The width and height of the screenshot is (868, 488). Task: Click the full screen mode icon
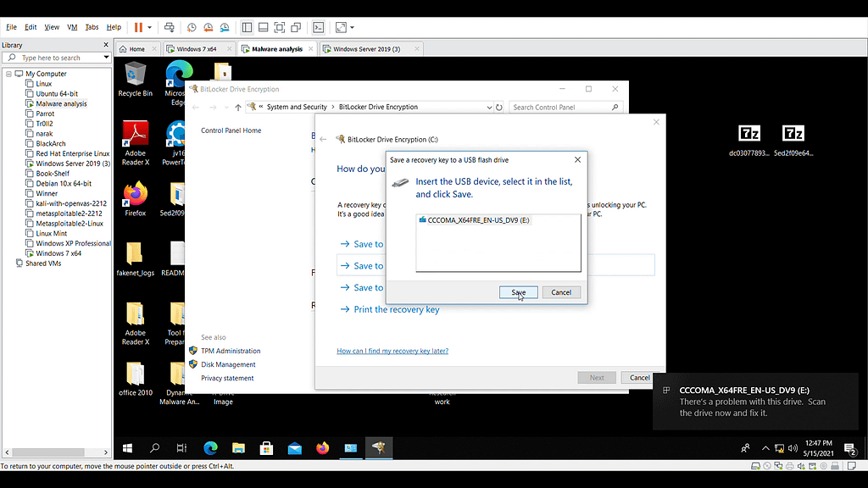click(x=280, y=27)
